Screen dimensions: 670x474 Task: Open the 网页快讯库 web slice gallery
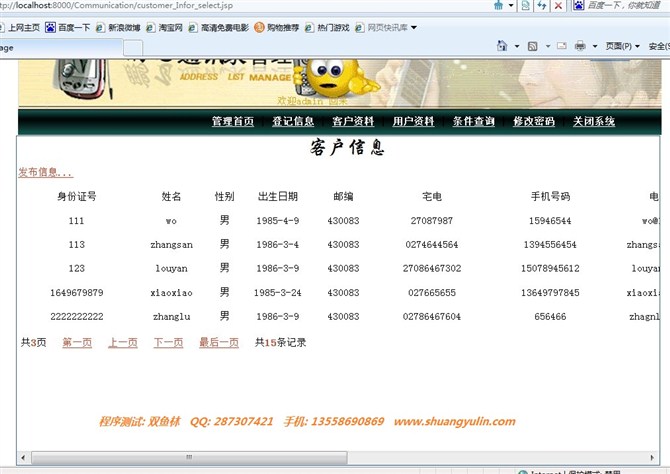(x=381, y=28)
